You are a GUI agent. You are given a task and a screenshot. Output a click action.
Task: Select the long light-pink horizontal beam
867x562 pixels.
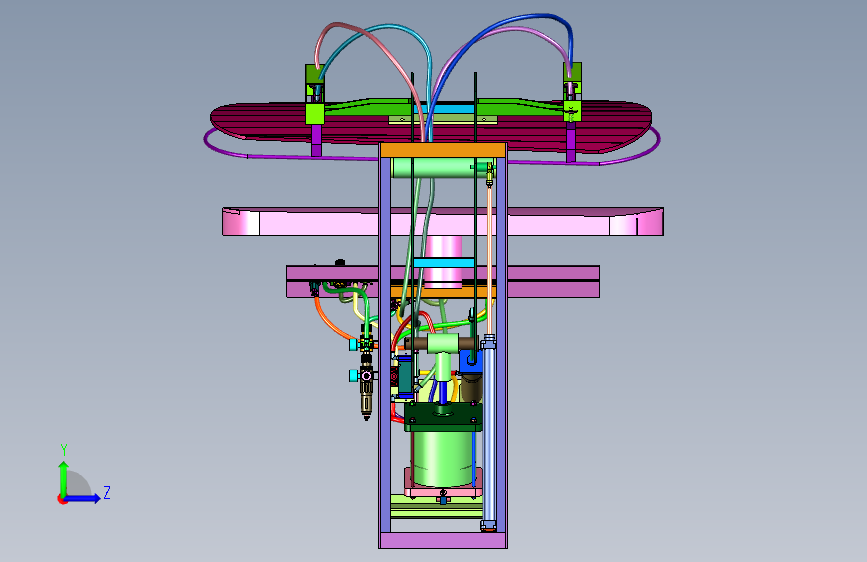pos(443,222)
